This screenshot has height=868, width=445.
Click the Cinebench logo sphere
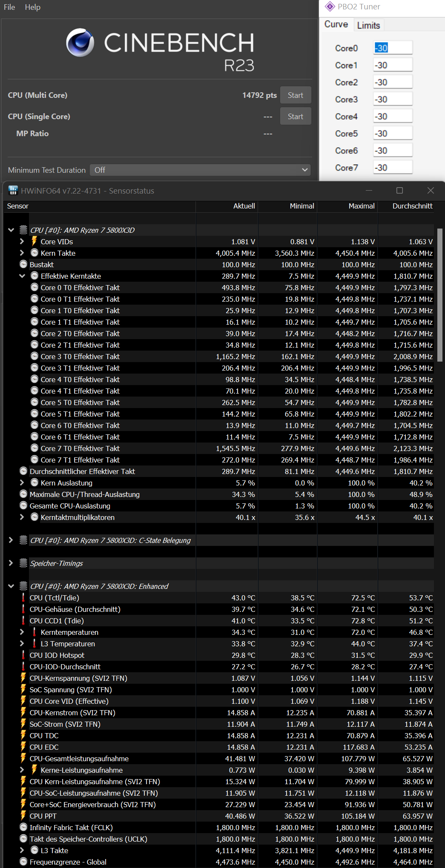[80, 42]
